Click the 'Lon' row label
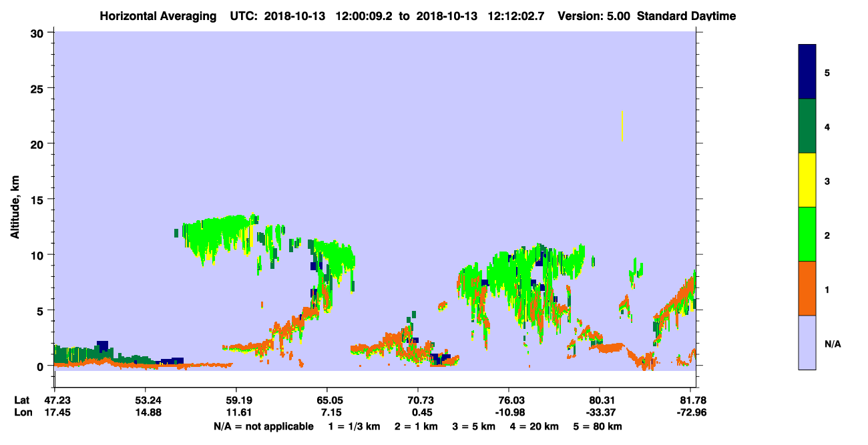This screenshot has width=868, height=445. pyautogui.click(x=22, y=412)
